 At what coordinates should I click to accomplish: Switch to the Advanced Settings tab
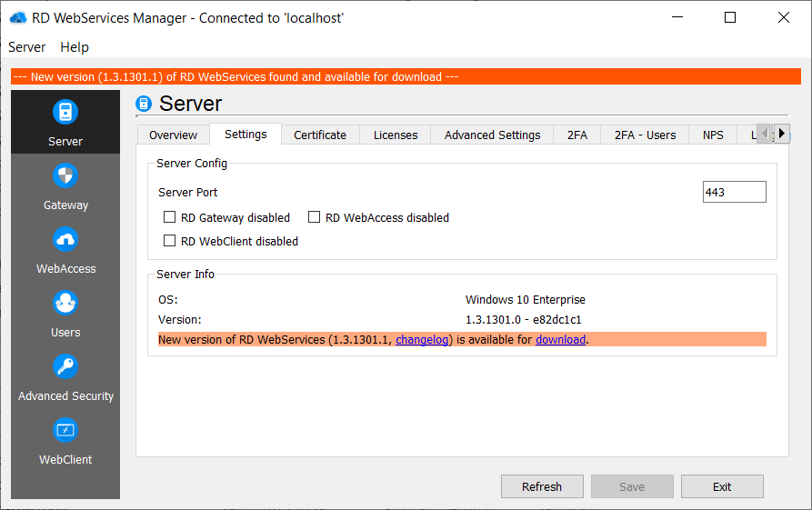click(x=492, y=135)
